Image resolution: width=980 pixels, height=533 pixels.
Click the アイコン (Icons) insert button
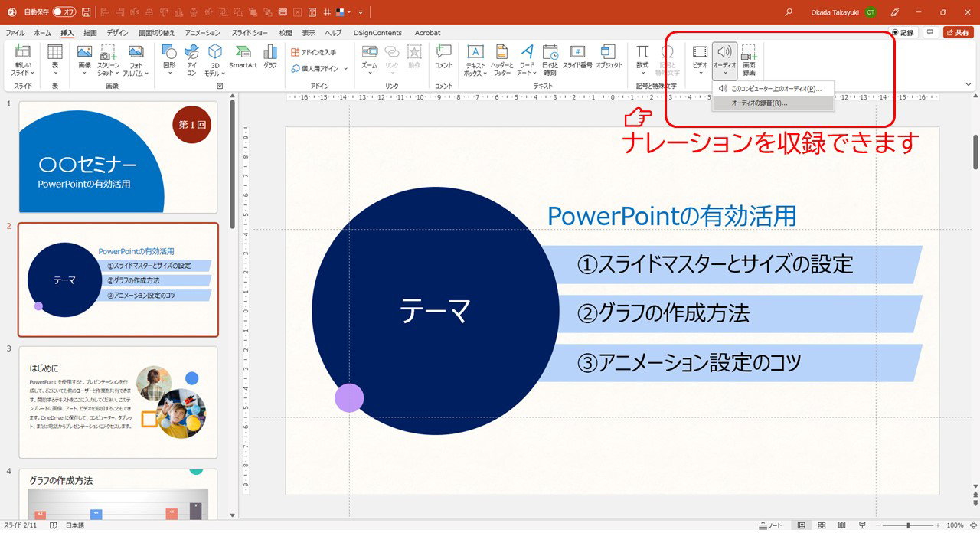[191, 60]
